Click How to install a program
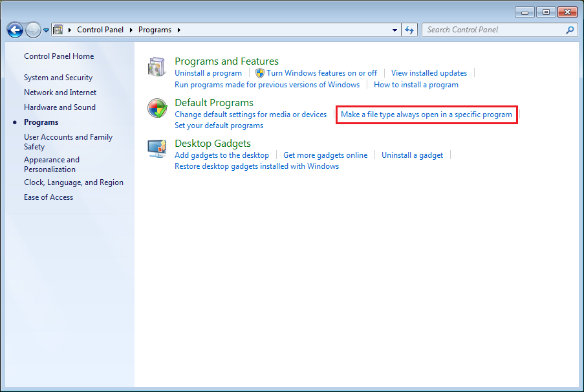This screenshot has width=584, height=392. coord(416,85)
